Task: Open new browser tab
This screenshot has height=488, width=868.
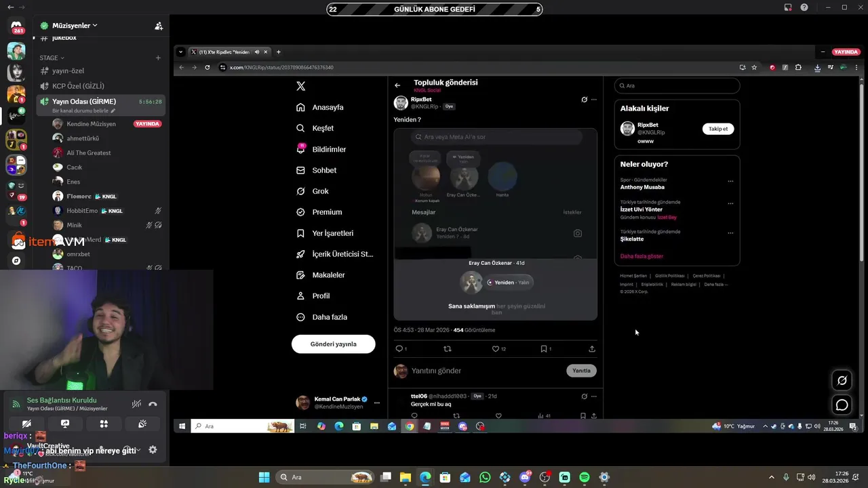Action: tap(278, 52)
